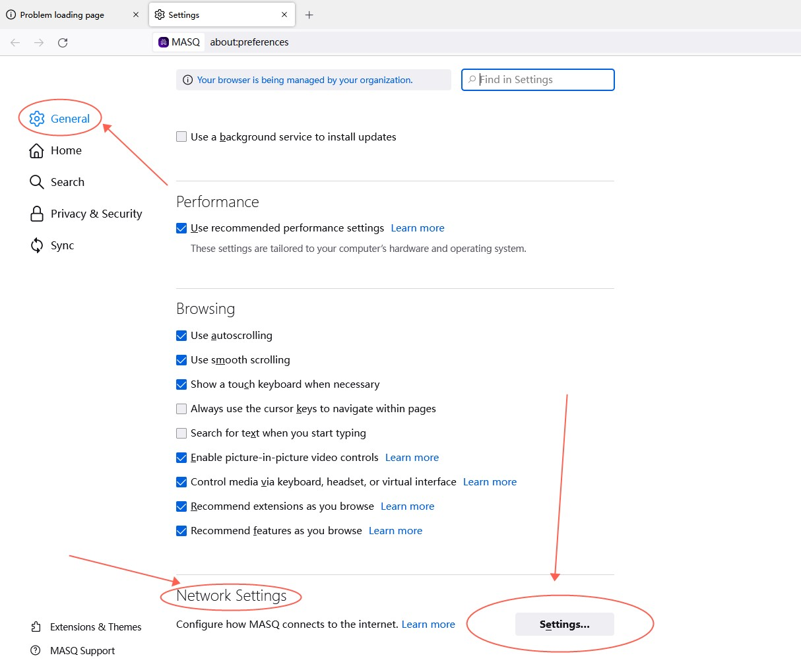Toggle Use autoscrolling checkbox
This screenshot has width=801, height=672.
[181, 336]
